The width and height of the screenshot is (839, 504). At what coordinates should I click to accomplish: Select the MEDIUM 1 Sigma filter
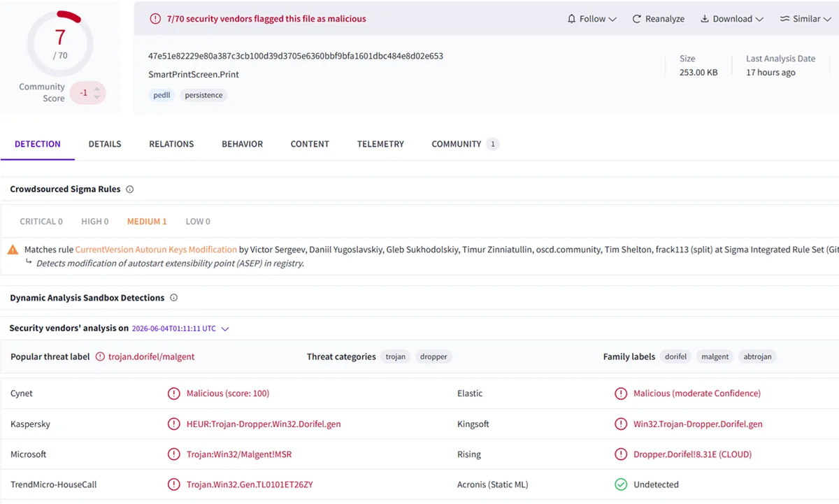point(147,222)
